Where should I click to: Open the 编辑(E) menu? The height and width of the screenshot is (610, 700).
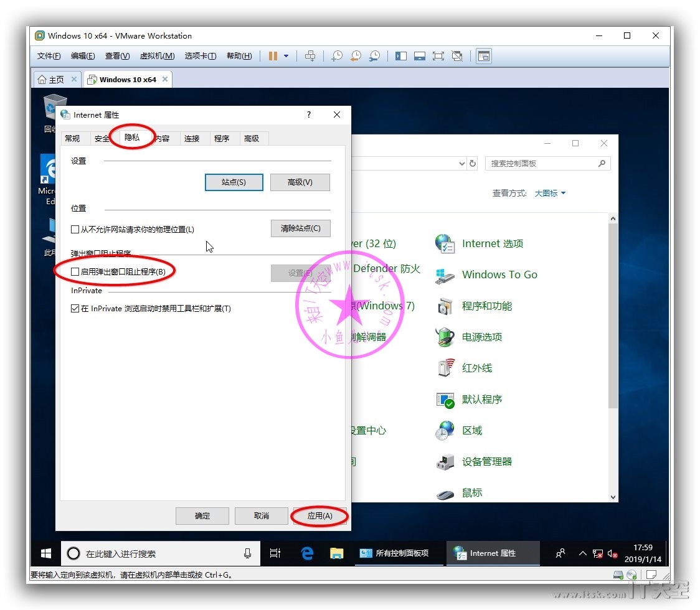click(83, 56)
